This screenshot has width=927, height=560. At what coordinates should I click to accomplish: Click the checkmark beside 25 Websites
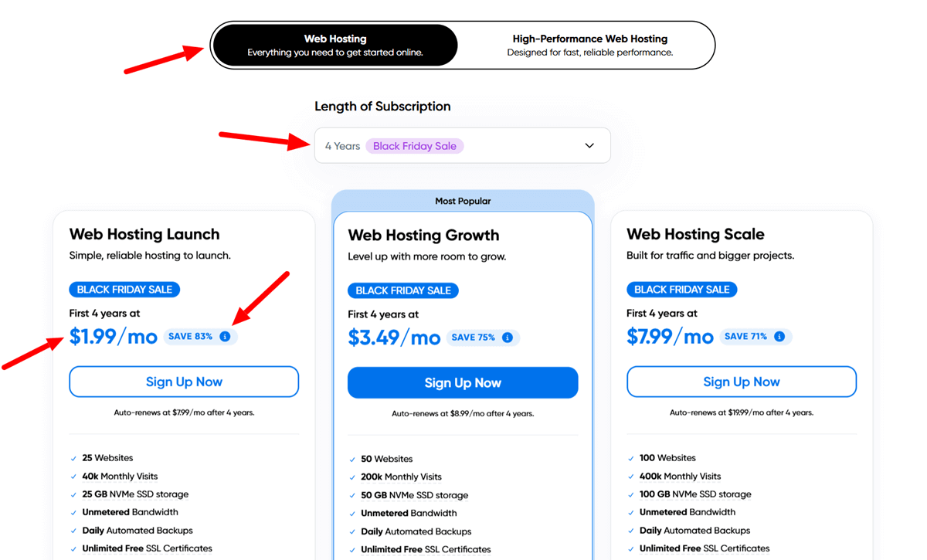(x=73, y=457)
